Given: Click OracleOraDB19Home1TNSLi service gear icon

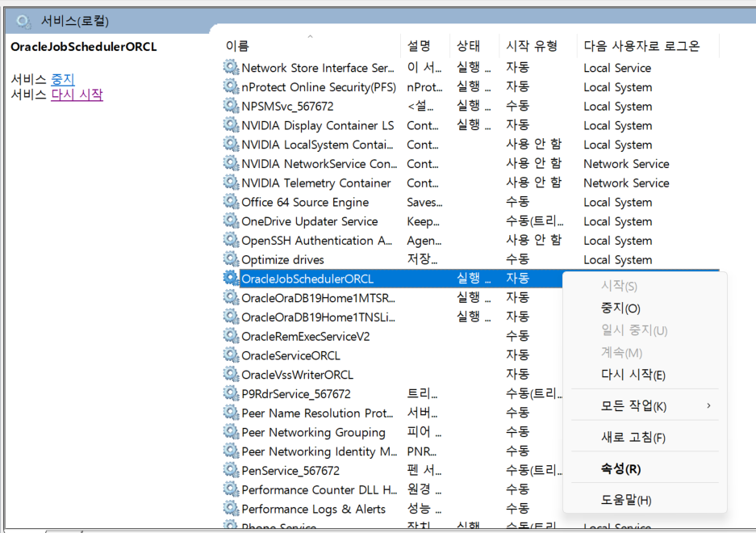Looking at the screenshot, I should click(231, 317).
